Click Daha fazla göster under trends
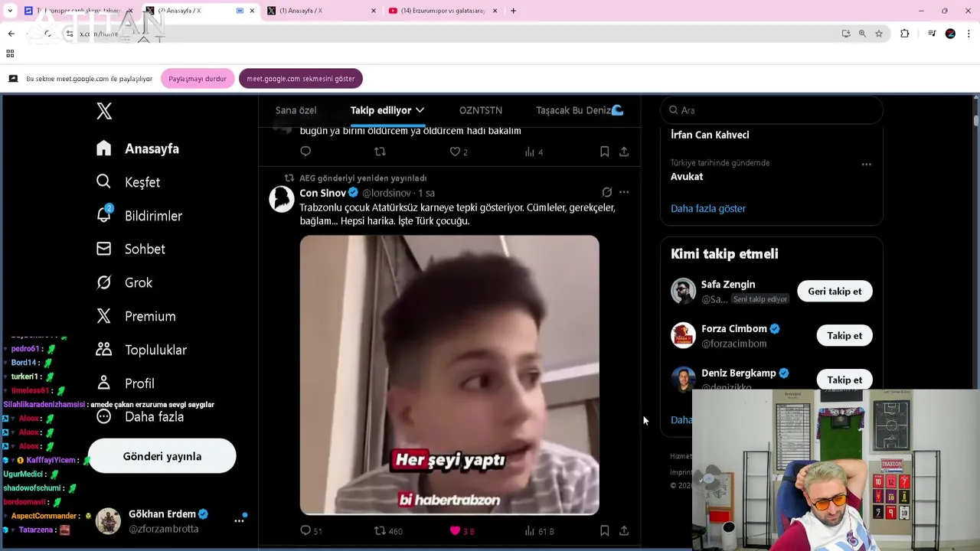 click(708, 208)
